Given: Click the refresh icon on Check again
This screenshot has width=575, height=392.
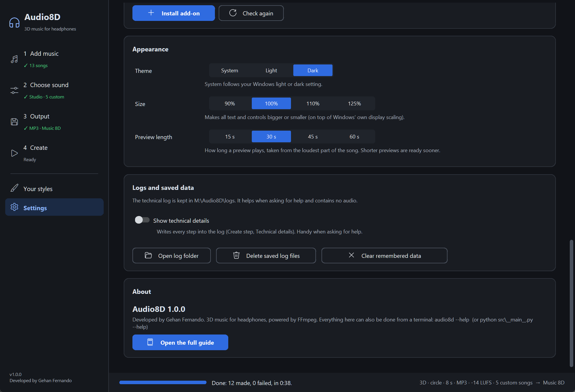Looking at the screenshot, I should 233,13.
